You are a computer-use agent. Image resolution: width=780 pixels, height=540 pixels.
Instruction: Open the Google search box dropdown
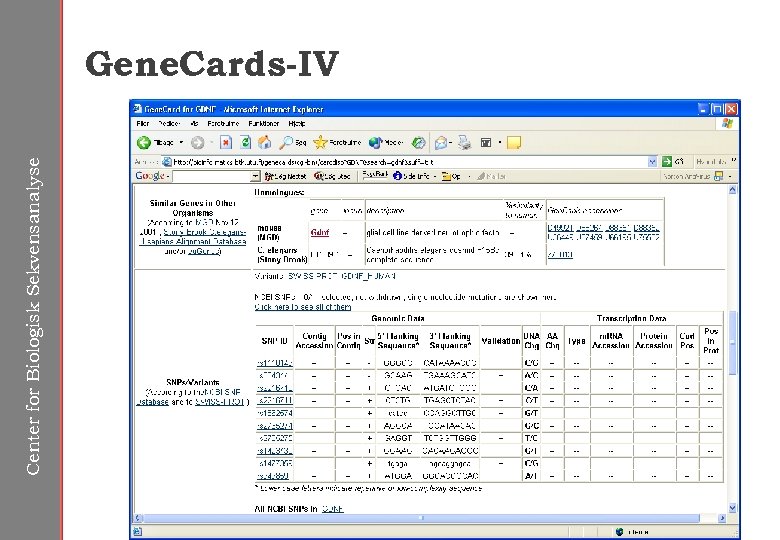point(255,177)
